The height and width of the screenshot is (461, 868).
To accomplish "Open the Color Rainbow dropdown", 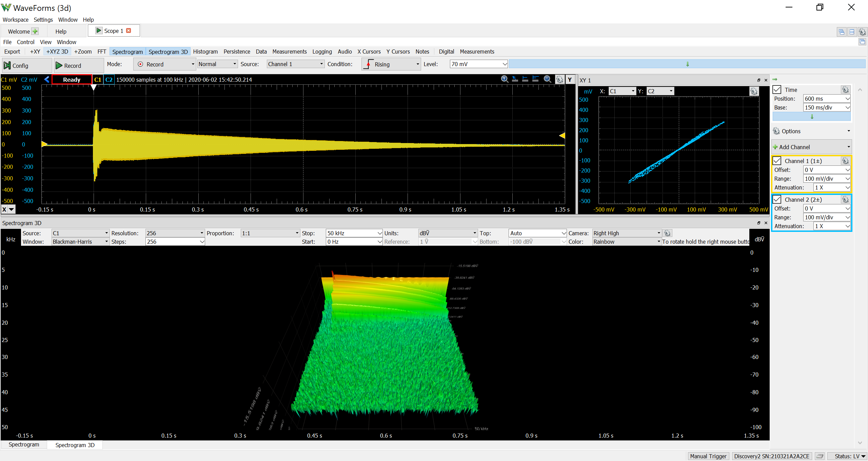I will coord(627,242).
